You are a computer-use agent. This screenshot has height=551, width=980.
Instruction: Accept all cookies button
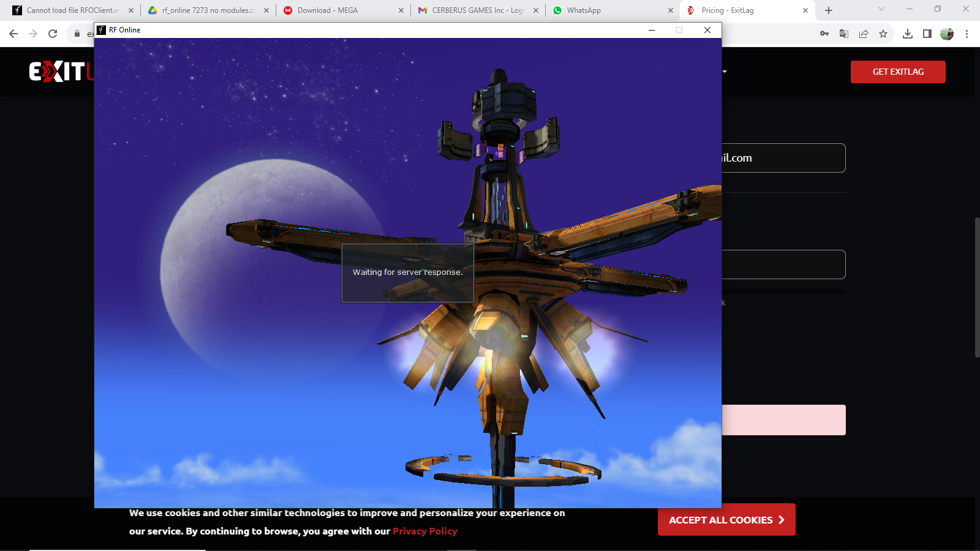(x=726, y=520)
